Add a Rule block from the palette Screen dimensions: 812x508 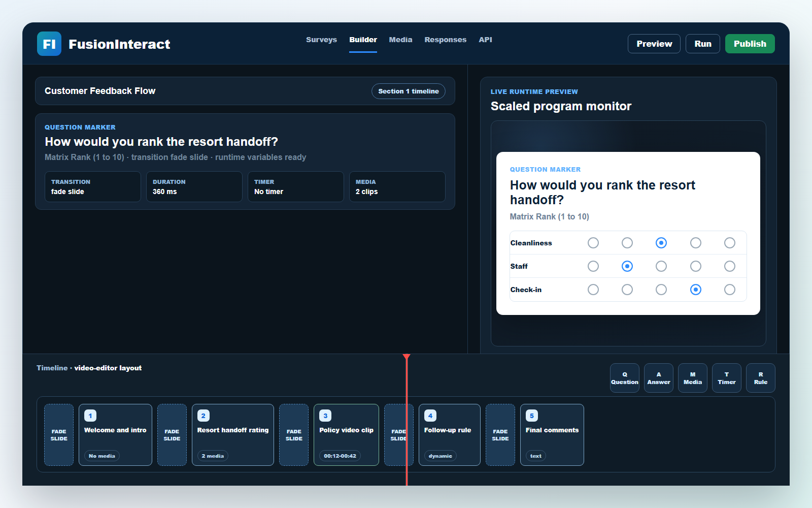(761, 378)
